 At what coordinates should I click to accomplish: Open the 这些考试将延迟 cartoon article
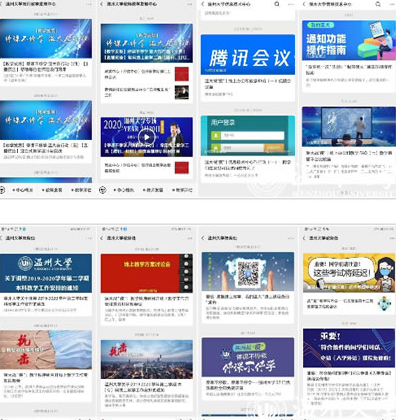tap(349, 273)
